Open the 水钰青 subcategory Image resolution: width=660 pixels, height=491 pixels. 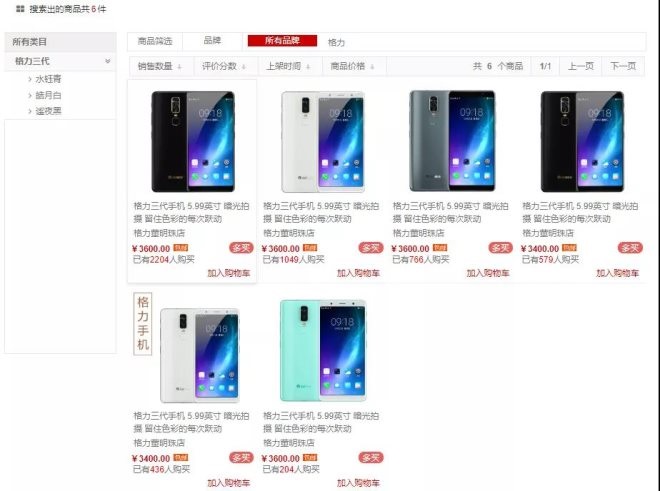click(x=48, y=79)
